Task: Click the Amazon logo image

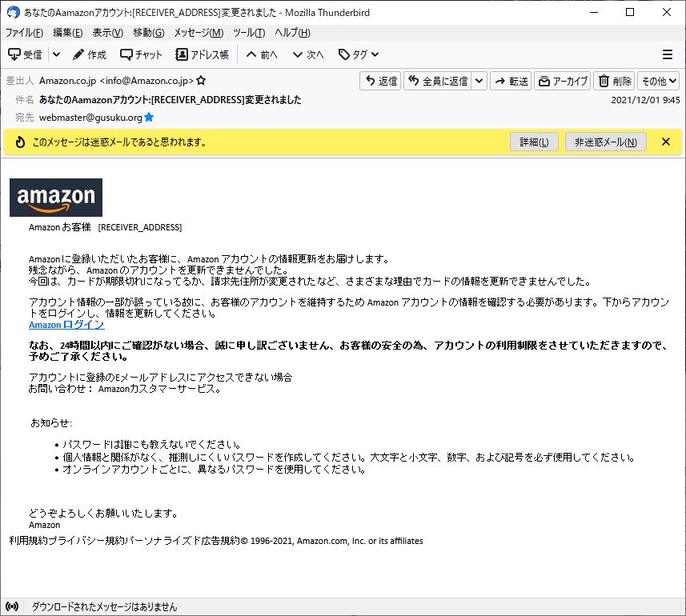Action: (56, 197)
